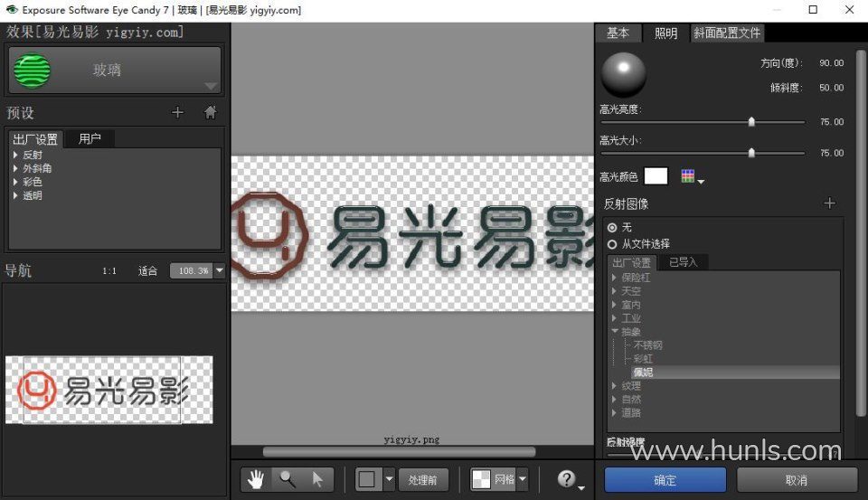Click the 高光大小 value 75.00
The image size is (868, 500).
[832, 153]
